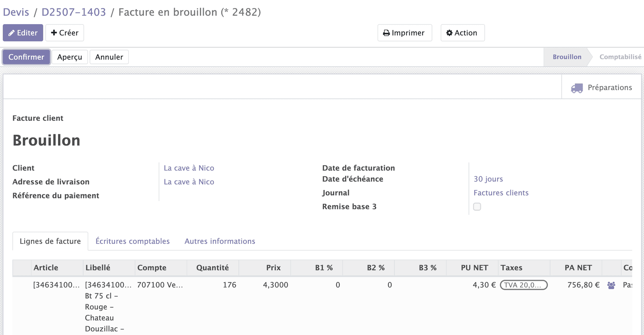
Task: Sort by the Quantité column header
Action: coord(212,268)
